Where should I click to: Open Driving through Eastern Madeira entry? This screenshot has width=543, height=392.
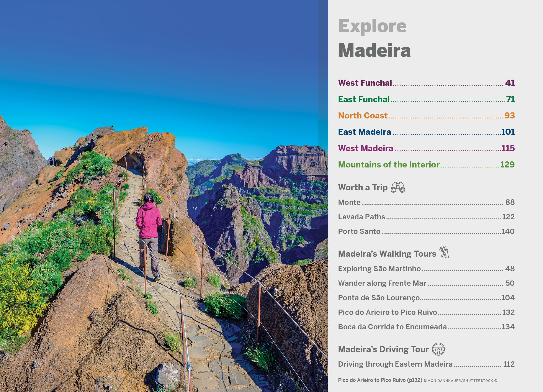[426, 364]
